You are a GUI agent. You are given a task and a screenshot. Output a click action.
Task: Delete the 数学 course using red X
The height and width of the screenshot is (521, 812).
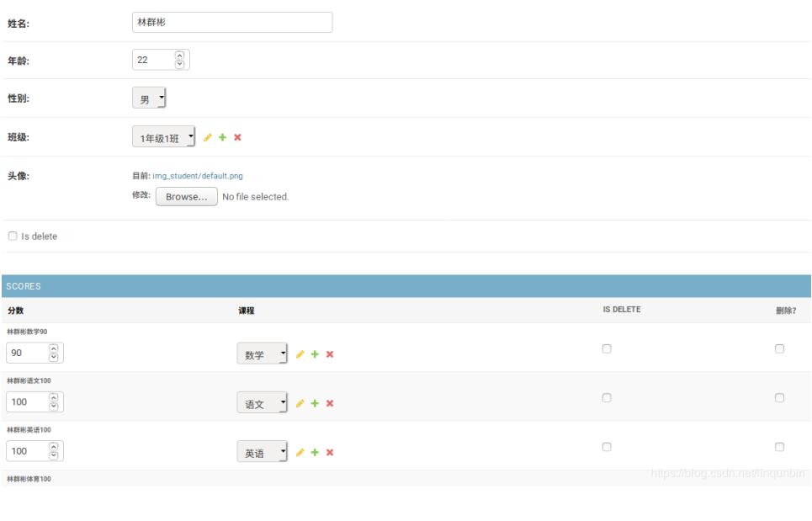pyautogui.click(x=328, y=354)
